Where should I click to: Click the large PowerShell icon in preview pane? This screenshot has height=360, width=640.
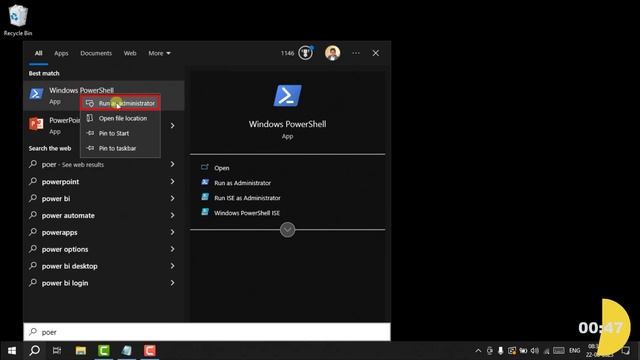pos(287,96)
